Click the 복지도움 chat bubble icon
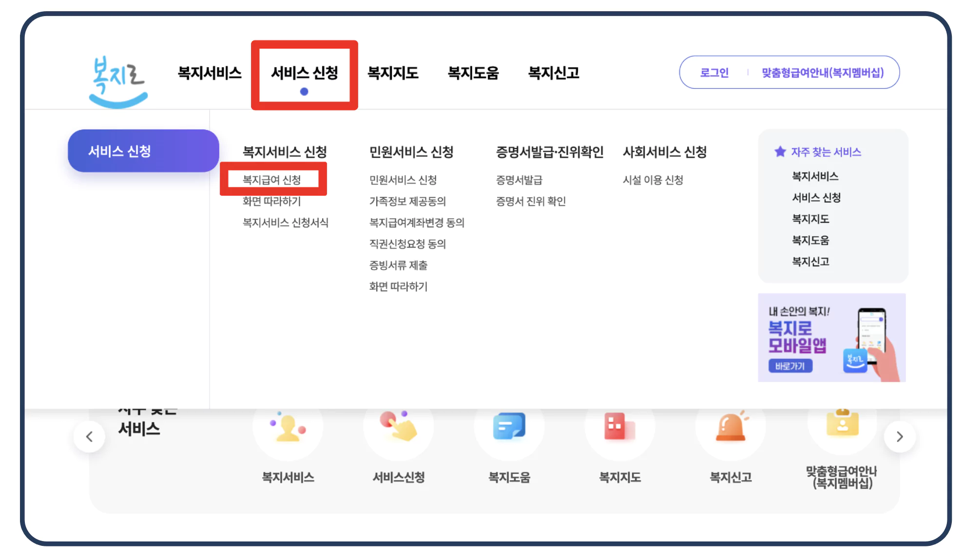This screenshot has width=963, height=560. (509, 426)
